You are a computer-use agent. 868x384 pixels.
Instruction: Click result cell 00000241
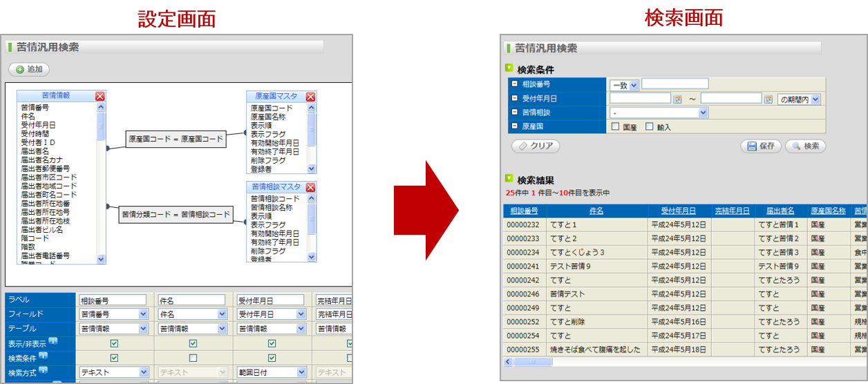523,266
